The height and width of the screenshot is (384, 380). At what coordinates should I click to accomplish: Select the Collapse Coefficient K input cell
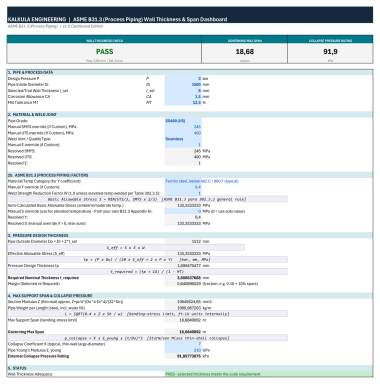183,344
